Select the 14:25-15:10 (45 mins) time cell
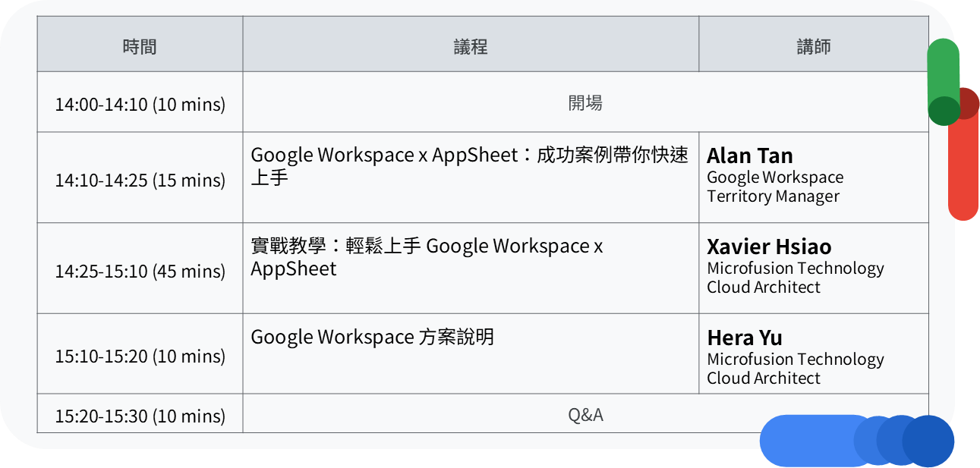Viewport: 980px width, 468px height. coord(140,272)
